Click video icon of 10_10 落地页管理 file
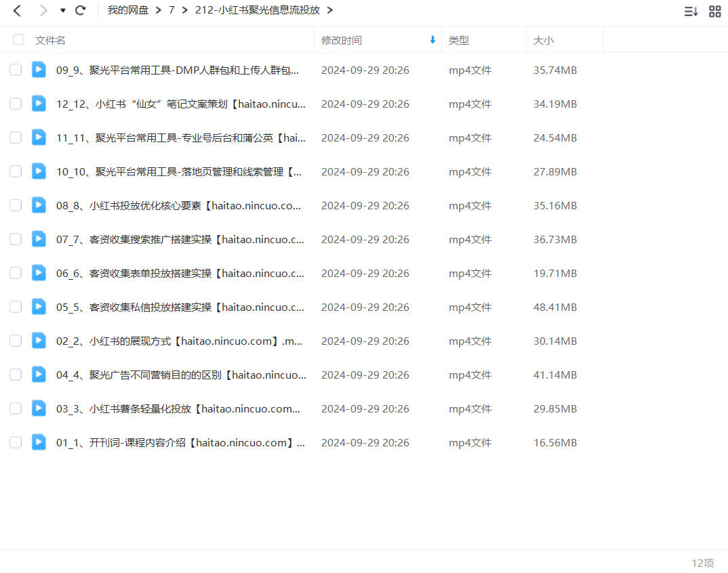The width and height of the screenshot is (728, 573). tap(39, 171)
